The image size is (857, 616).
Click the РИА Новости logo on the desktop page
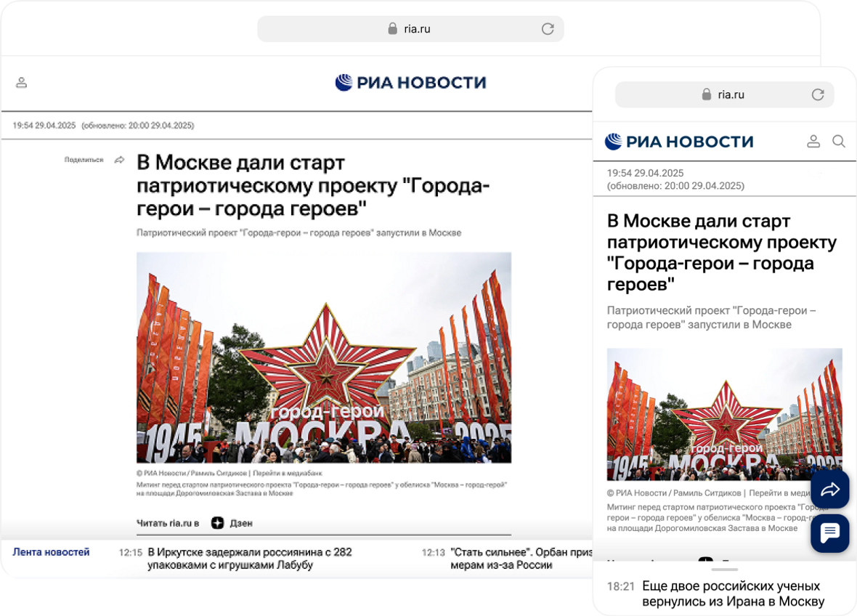[x=410, y=82]
